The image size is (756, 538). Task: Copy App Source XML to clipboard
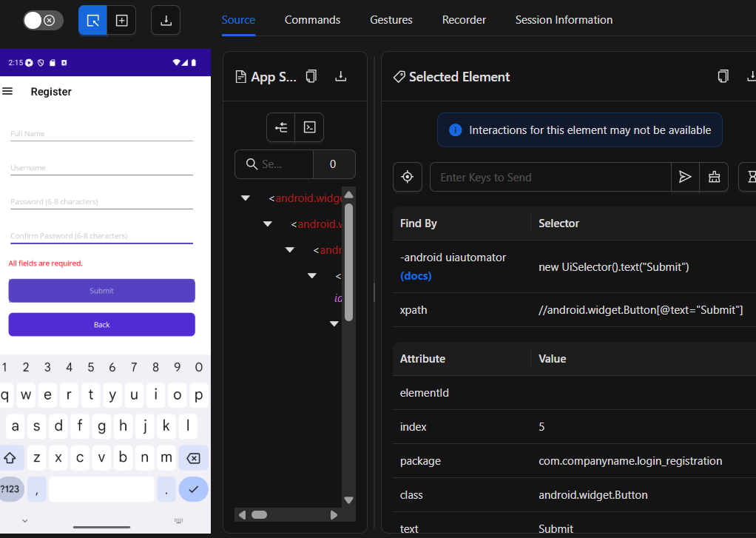click(311, 77)
